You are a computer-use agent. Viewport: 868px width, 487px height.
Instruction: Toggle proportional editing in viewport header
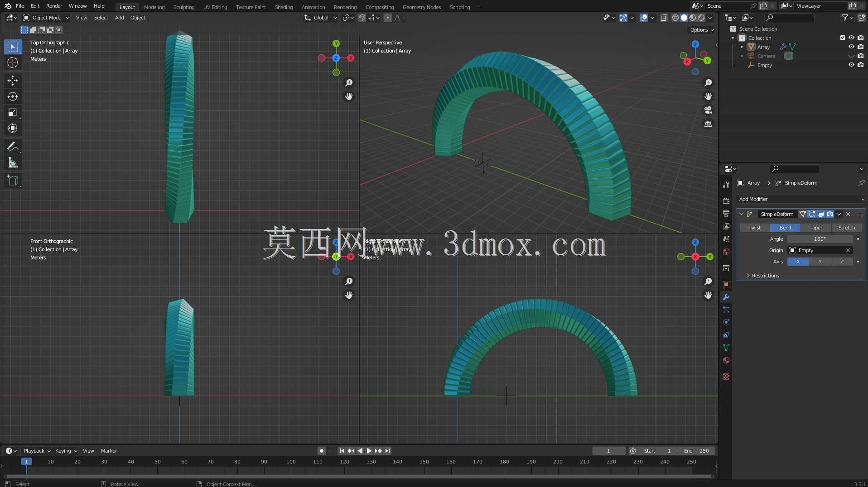[x=388, y=18]
